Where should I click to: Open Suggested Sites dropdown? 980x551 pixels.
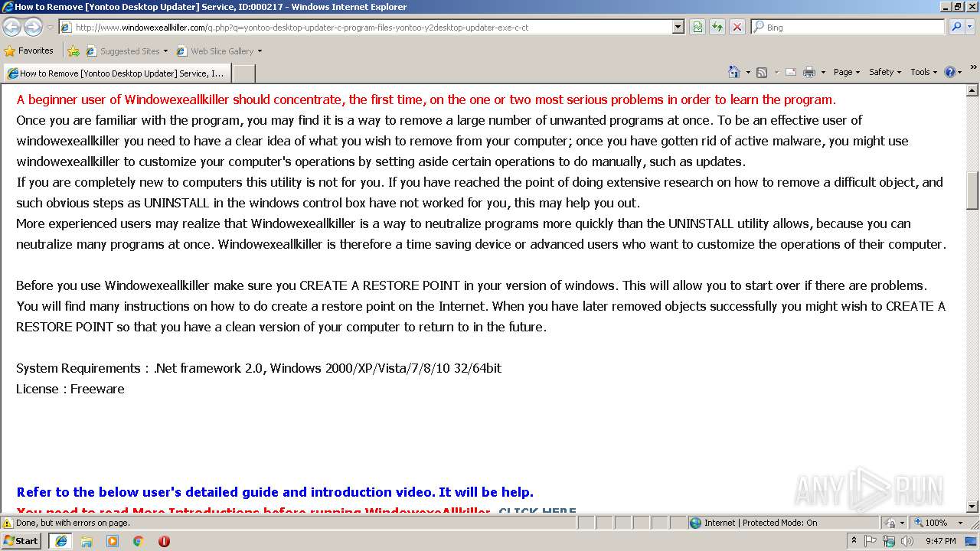pos(126,51)
